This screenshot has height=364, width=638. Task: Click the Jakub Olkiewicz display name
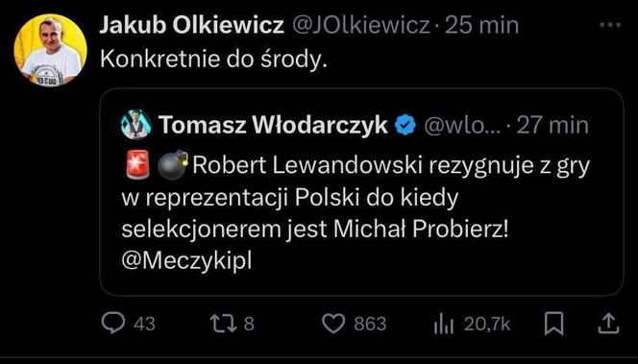point(191,26)
